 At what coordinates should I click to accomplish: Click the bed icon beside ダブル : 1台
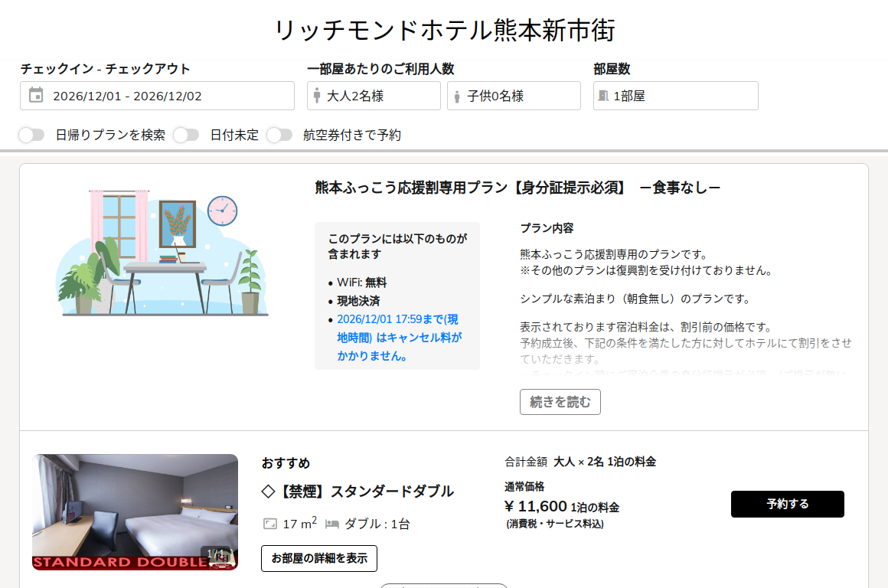pos(332,524)
